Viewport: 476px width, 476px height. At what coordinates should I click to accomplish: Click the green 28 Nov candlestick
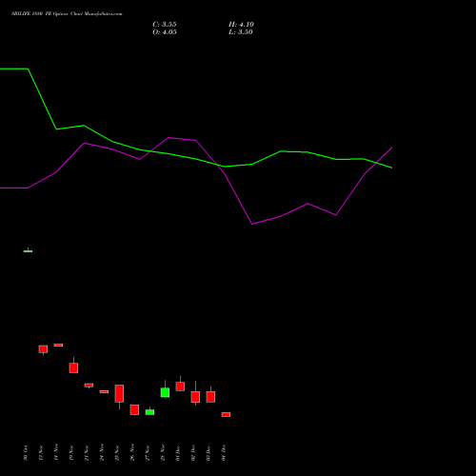click(x=165, y=392)
